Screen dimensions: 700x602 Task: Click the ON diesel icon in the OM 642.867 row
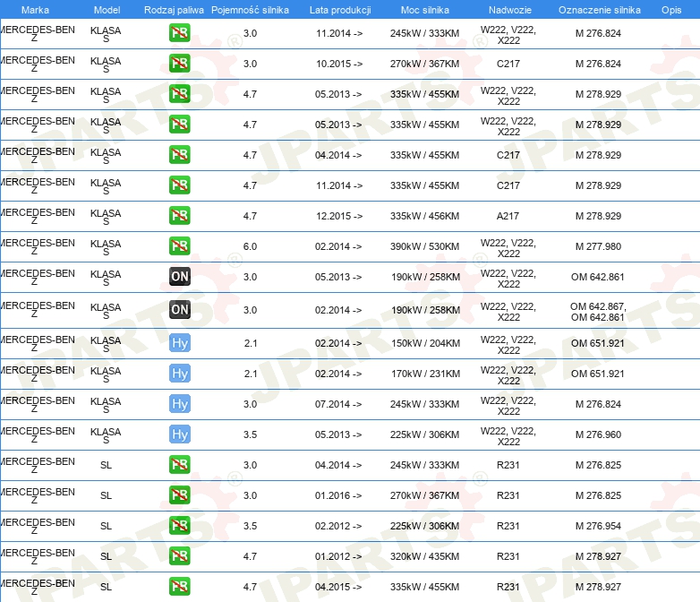[179, 310]
